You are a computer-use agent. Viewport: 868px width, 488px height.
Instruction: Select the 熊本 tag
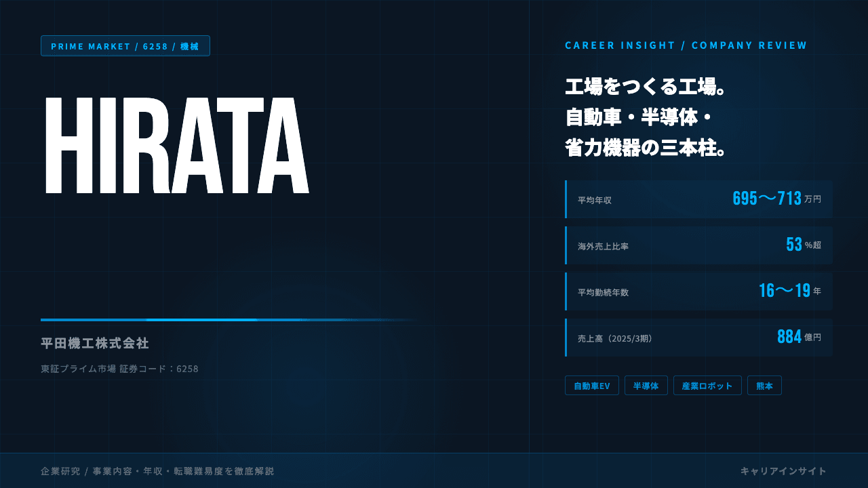click(764, 386)
